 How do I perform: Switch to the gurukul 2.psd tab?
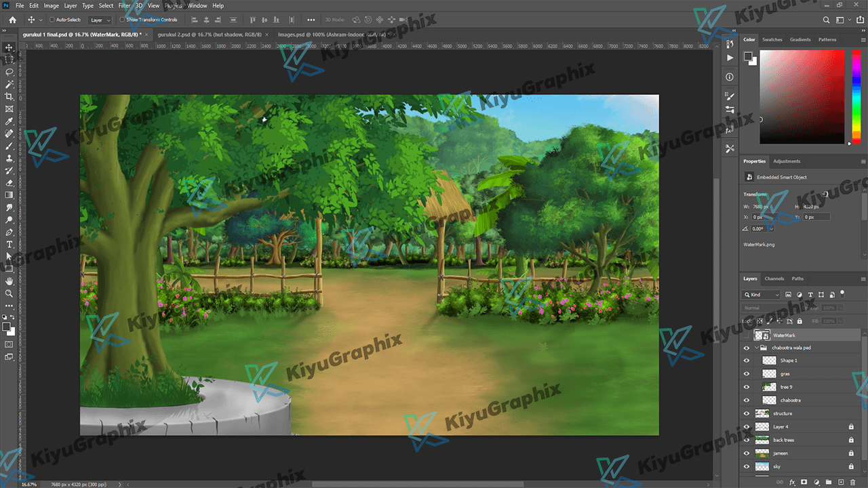208,34
